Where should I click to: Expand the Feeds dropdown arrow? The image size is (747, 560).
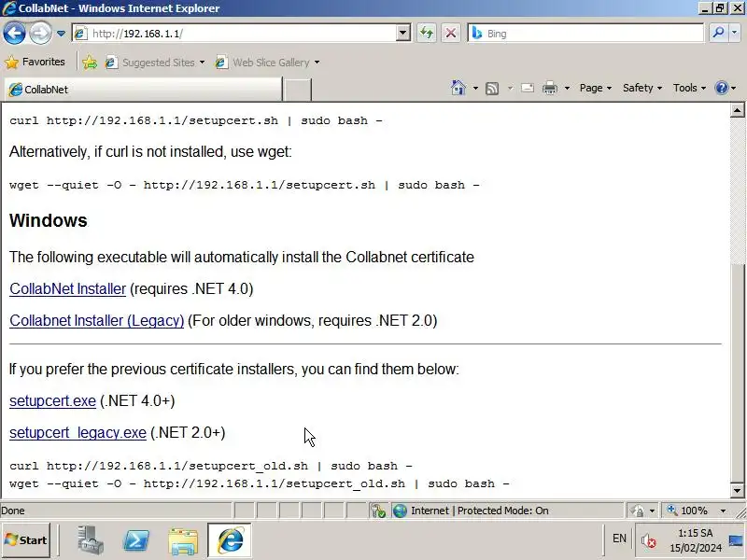(x=510, y=88)
